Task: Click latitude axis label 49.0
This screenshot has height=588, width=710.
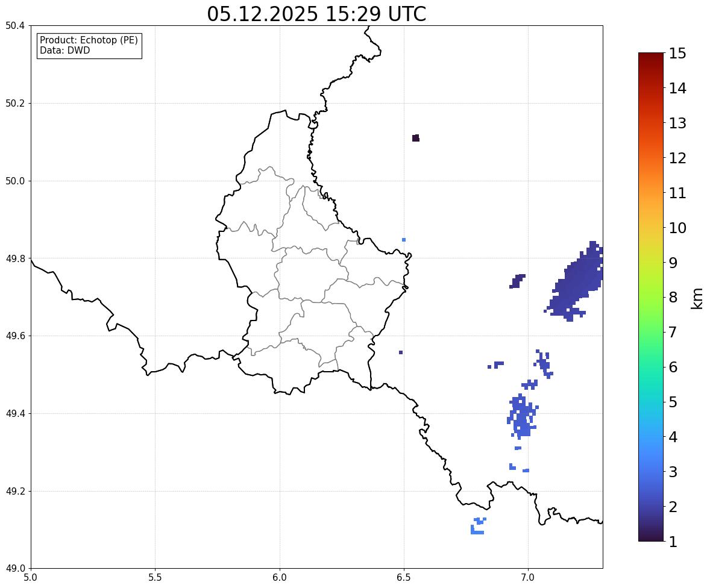Action: coord(15,569)
